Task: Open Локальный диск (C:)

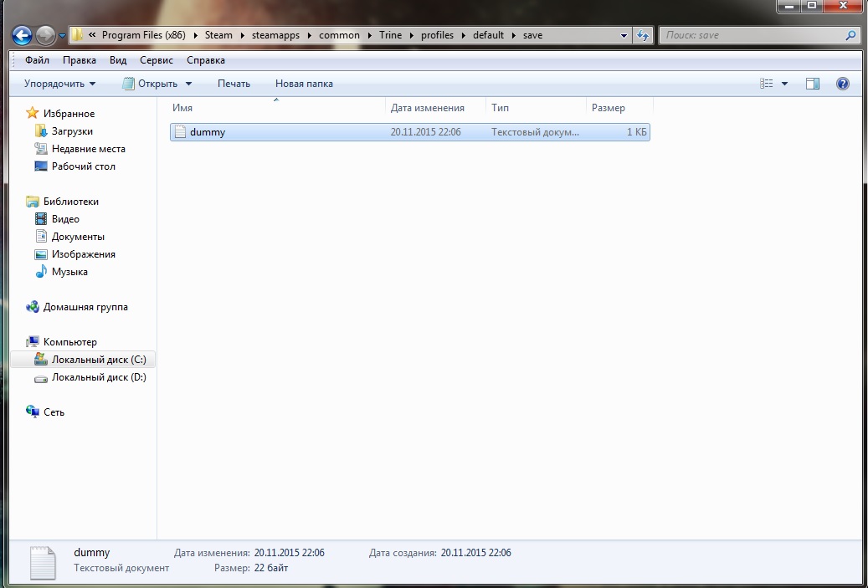Action: (99, 360)
